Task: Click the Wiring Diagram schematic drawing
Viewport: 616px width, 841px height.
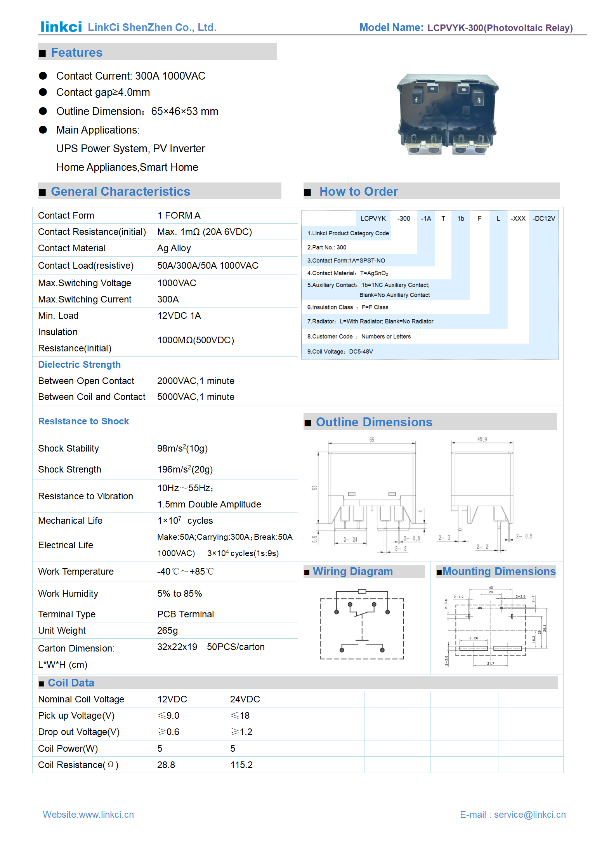Action: (x=362, y=624)
